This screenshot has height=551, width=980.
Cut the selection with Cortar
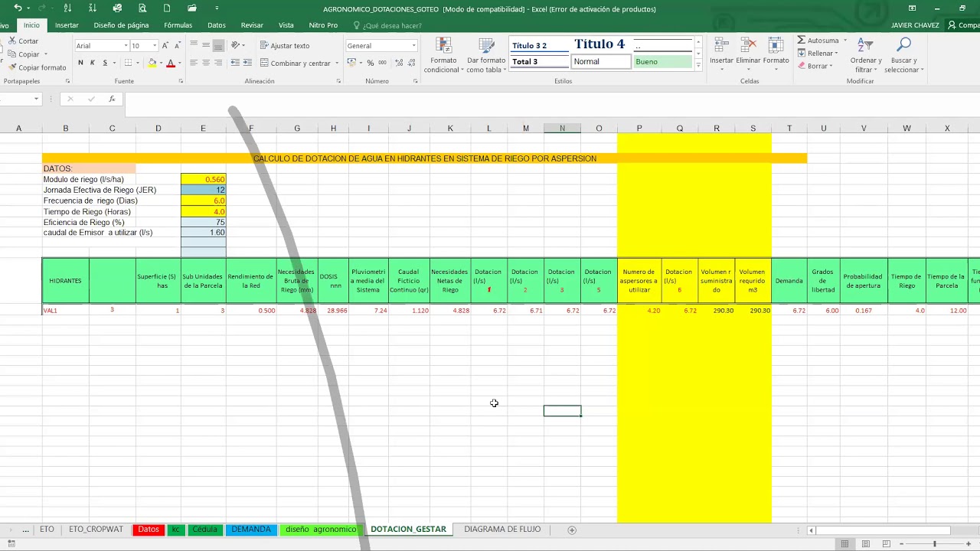pos(23,41)
